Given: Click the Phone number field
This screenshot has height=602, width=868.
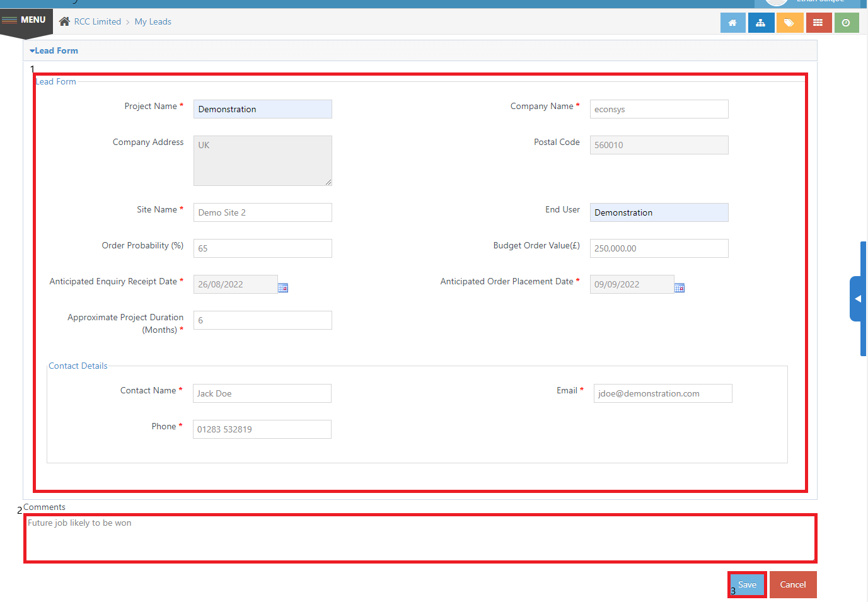Looking at the screenshot, I should coord(262,429).
